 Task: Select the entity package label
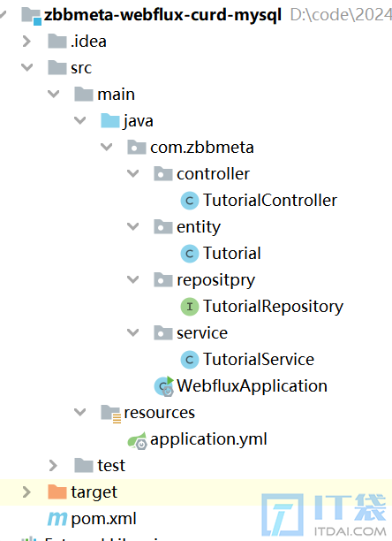point(199,227)
